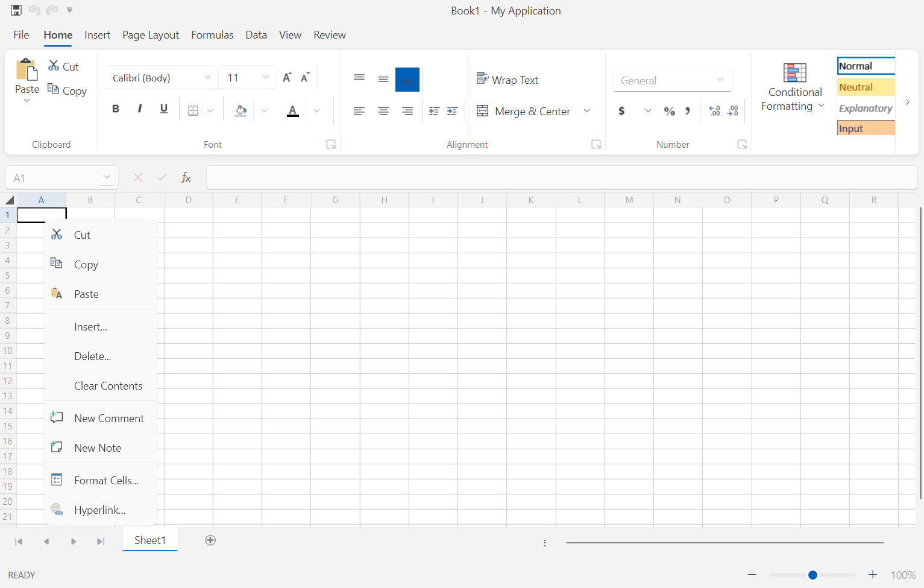Adjust the zoom slider

(812, 575)
